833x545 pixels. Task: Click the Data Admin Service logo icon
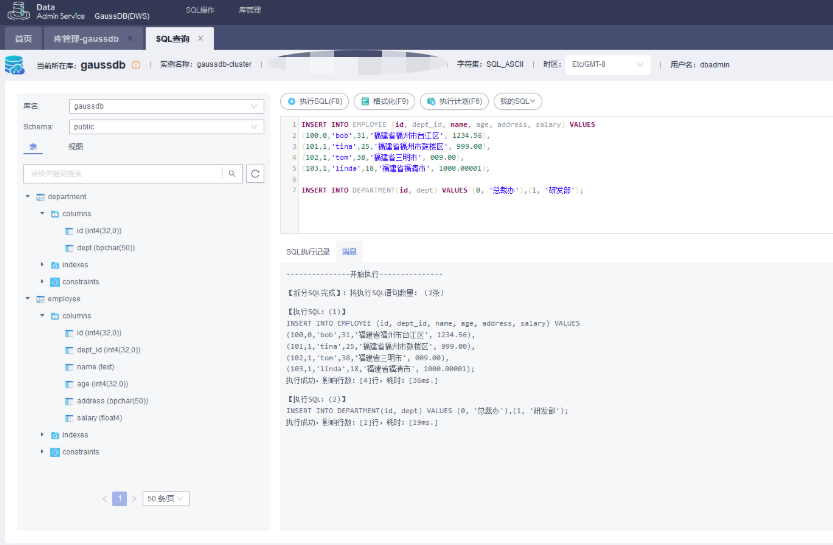pos(18,11)
